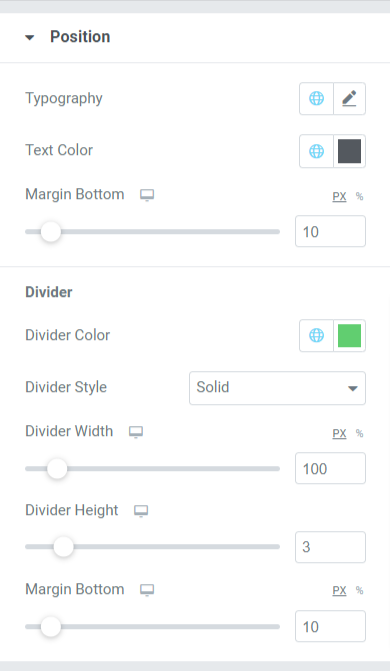The height and width of the screenshot is (671, 390).
Task: Click responsive device icon next to Divider Height
Action: (x=141, y=511)
